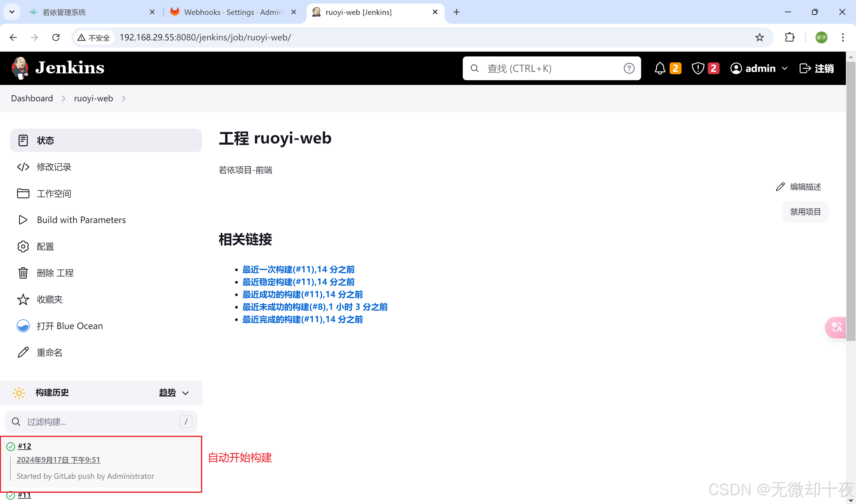Open the floating translate widget
Screen dimensions: 856x504
coord(836,327)
